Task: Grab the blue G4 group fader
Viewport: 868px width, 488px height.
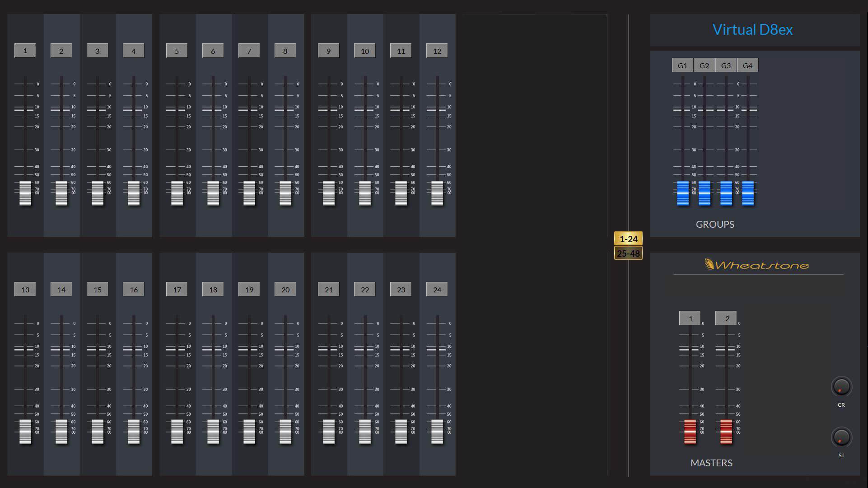Action: pos(748,193)
